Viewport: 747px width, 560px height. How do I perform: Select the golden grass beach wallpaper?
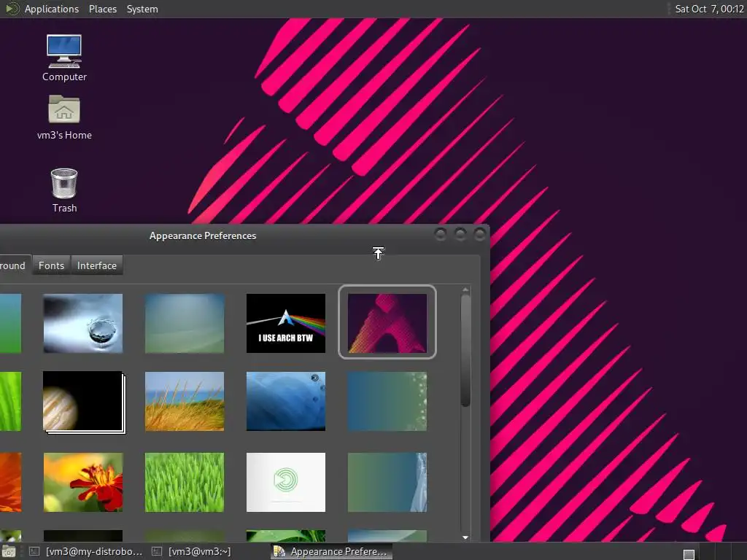point(185,402)
